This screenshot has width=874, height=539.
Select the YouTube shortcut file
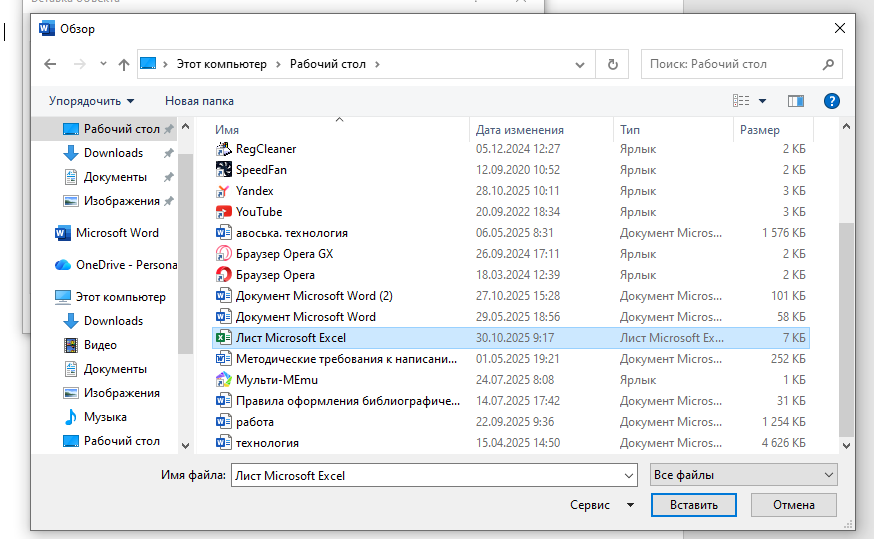coord(259,212)
